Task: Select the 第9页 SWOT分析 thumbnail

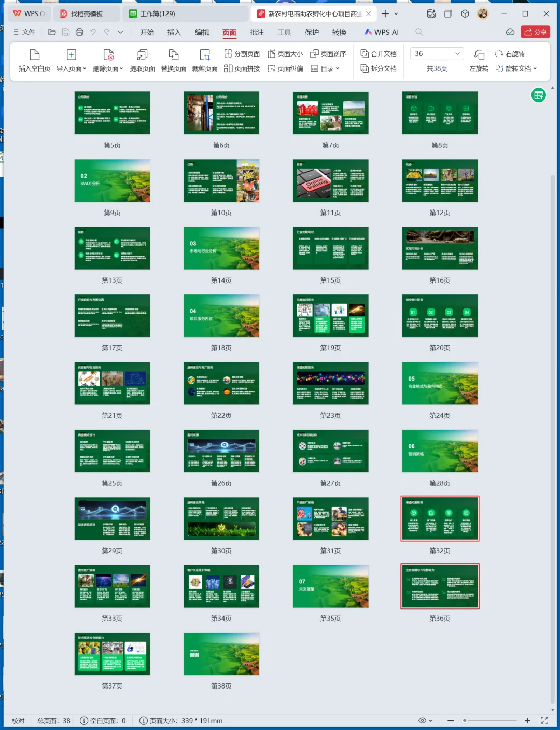Action: point(112,180)
